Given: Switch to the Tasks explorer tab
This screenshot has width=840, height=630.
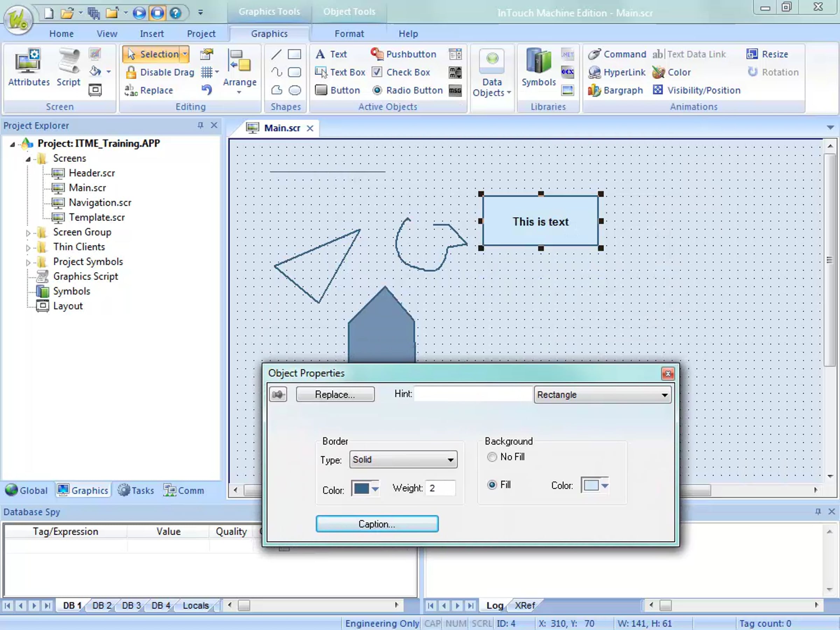Looking at the screenshot, I should tap(136, 490).
